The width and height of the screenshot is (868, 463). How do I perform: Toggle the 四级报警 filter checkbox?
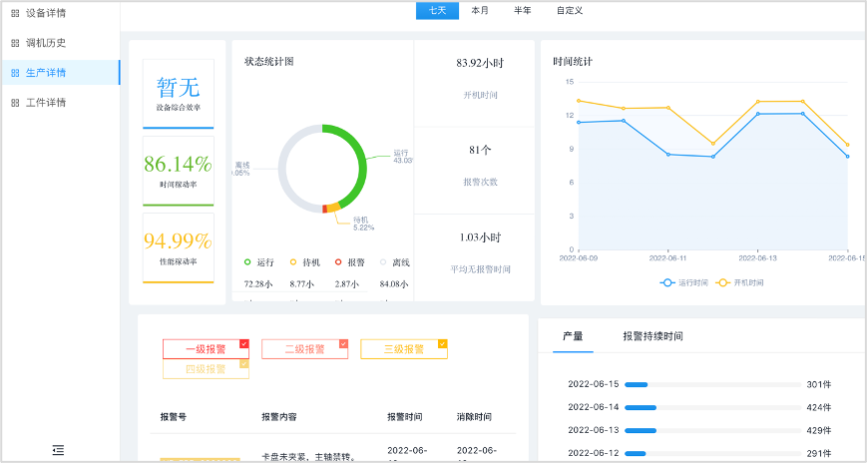[x=243, y=364]
